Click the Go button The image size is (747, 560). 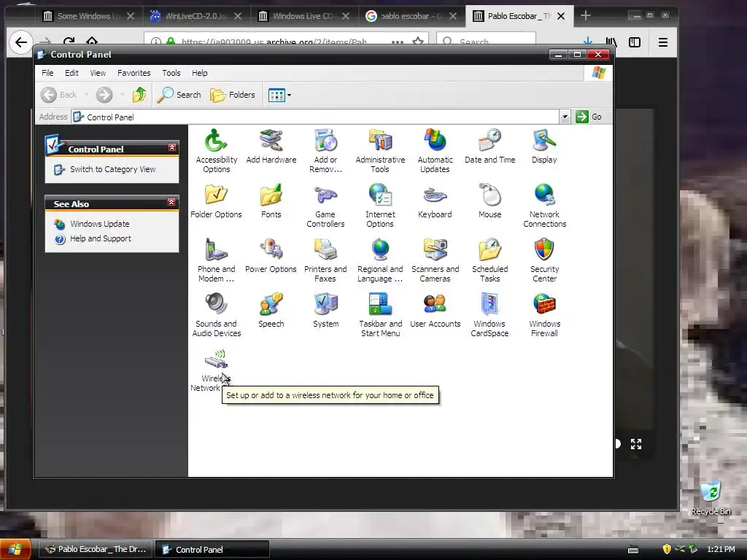589,117
